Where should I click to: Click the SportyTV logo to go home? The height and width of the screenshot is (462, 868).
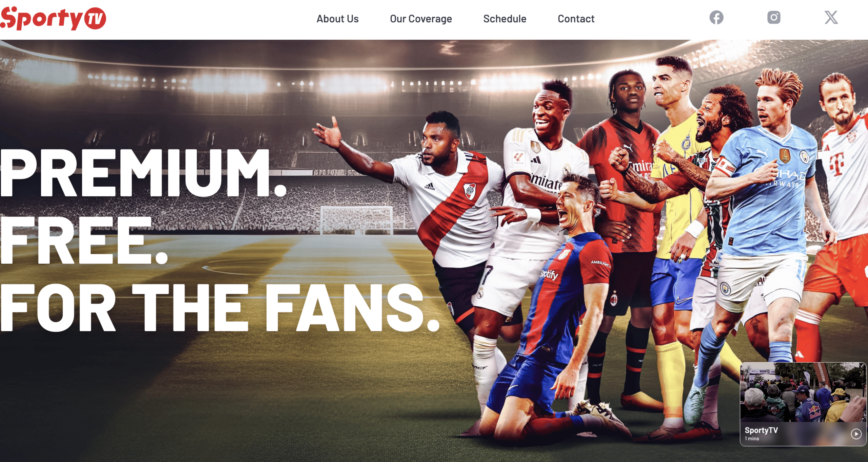click(53, 18)
